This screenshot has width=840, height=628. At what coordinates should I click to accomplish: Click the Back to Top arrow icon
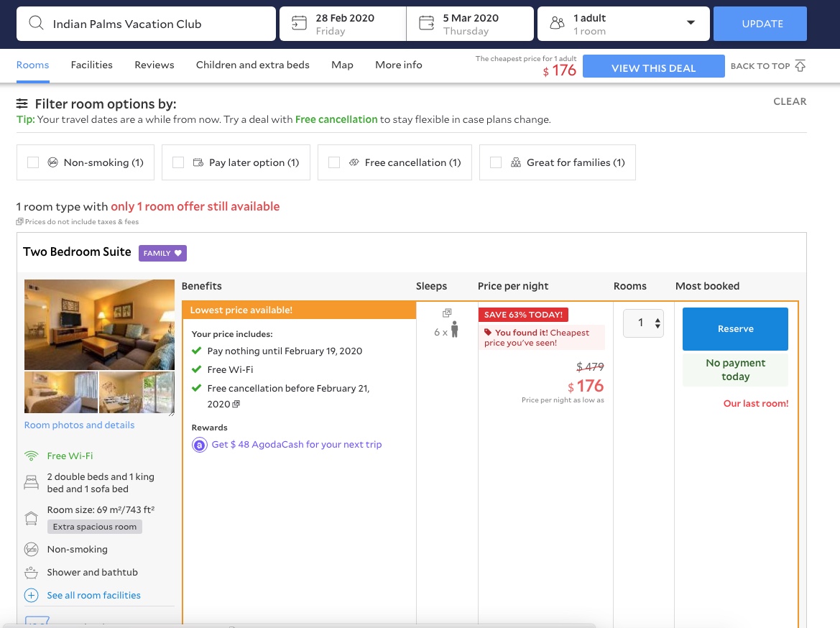point(800,65)
